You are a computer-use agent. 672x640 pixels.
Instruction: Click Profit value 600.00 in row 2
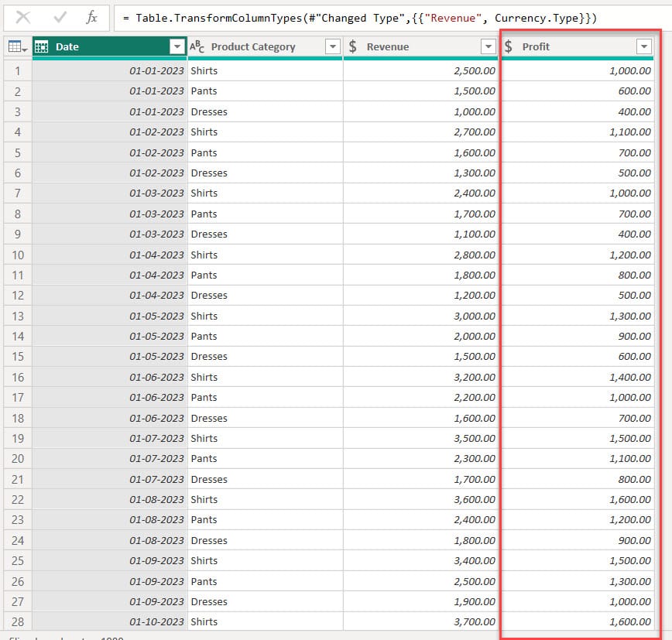tap(634, 91)
